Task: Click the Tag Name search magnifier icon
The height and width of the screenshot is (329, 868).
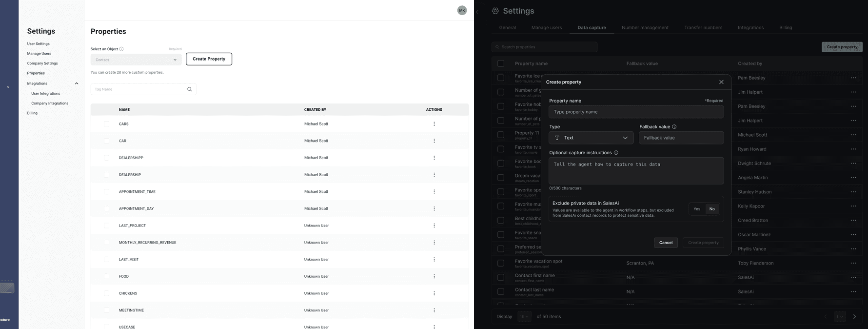Action: pyautogui.click(x=190, y=89)
